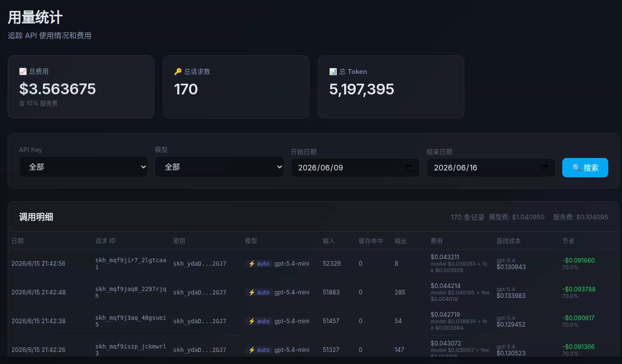Open the calendar picker for 结束日期

[544, 168]
